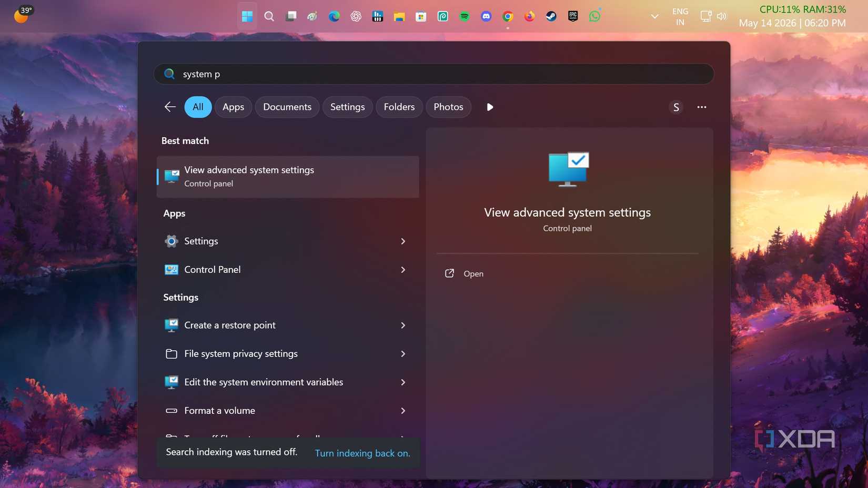Screen dimensions: 868x488
Task: Click the S user account avatar
Action: [676, 107]
